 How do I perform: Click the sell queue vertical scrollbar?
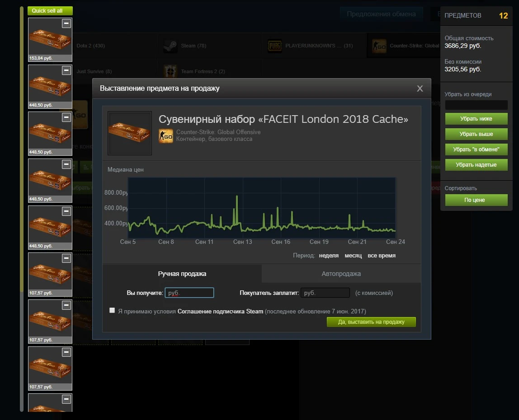(22, 209)
